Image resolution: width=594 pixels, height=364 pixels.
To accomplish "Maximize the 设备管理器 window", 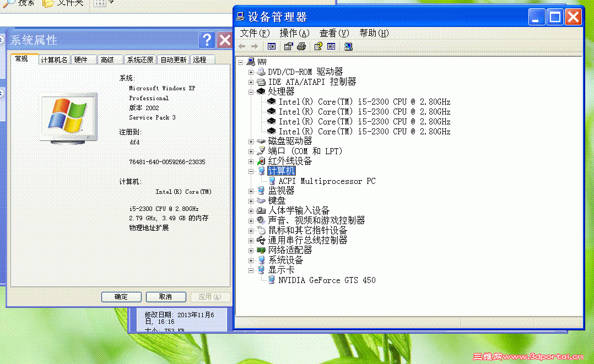I will pyautogui.click(x=555, y=17).
